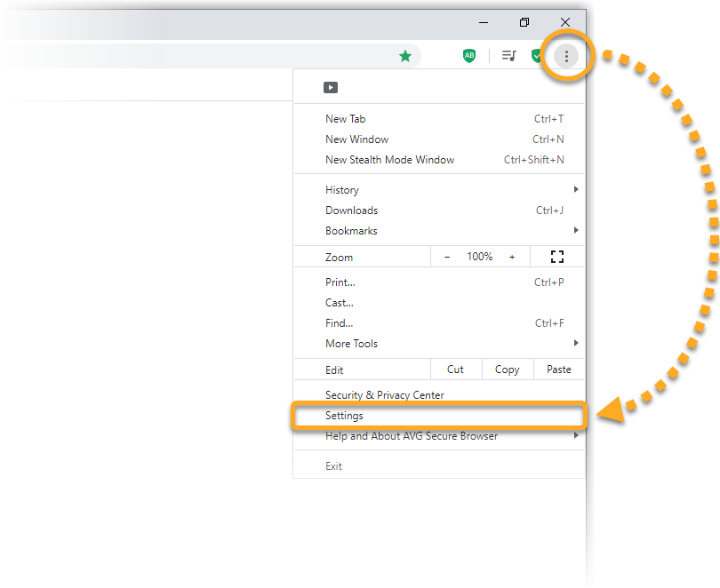This screenshot has width=720, height=588.
Task: Click the green bookmark star icon
Action: click(x=405, y=56)
